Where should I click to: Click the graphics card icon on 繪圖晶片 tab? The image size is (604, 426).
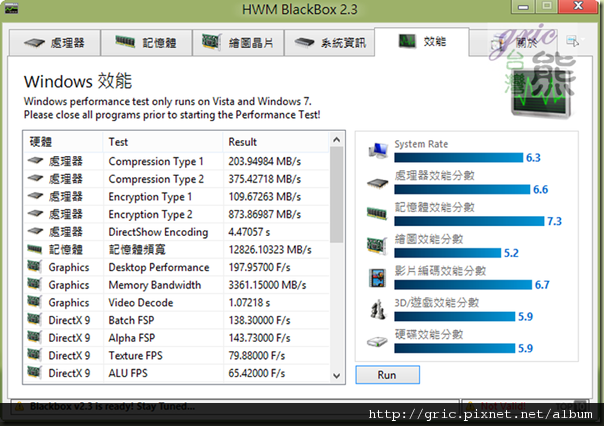coord(211,42)
